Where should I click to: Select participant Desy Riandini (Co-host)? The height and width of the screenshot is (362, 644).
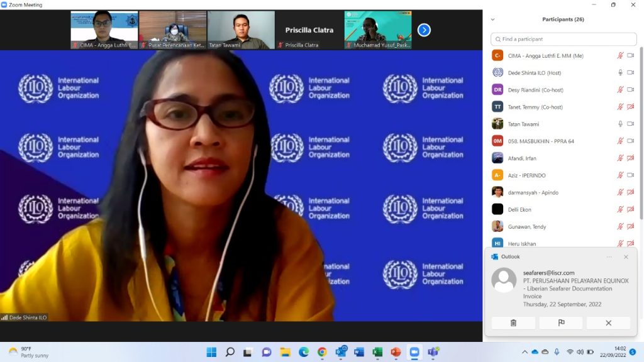[x=563, y=89]
